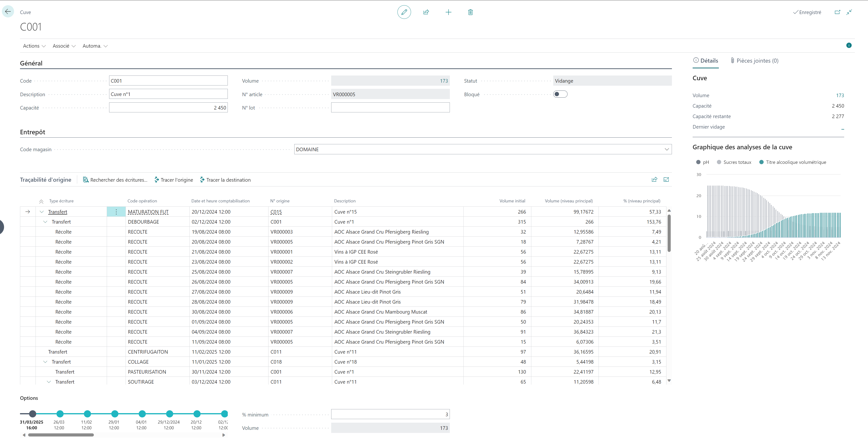Click the Volume 173 value in Détails
This screenshot has height=441, width=868.
[x=840, y=96]
